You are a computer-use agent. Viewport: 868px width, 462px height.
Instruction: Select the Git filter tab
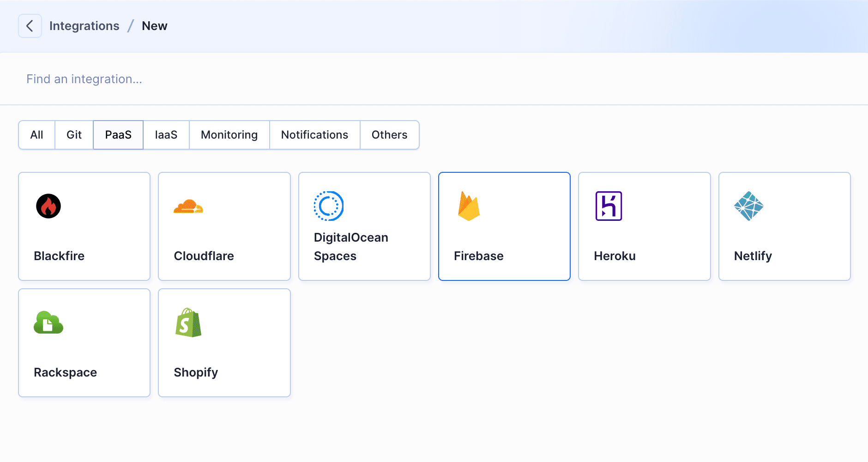click(74, 135)
